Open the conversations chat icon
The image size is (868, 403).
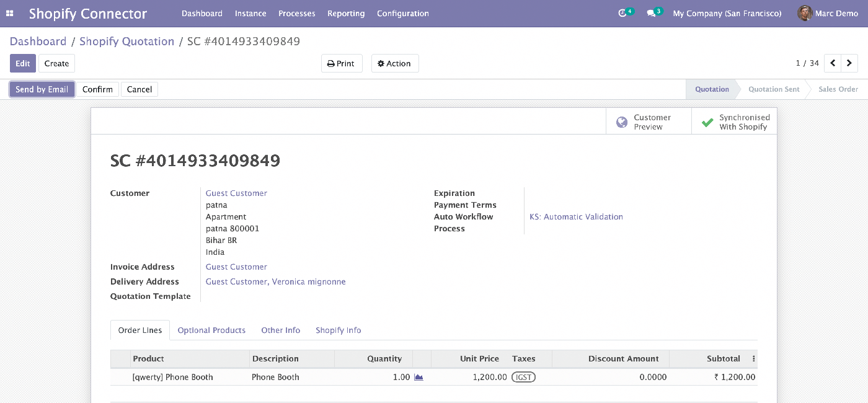[651, 13]
